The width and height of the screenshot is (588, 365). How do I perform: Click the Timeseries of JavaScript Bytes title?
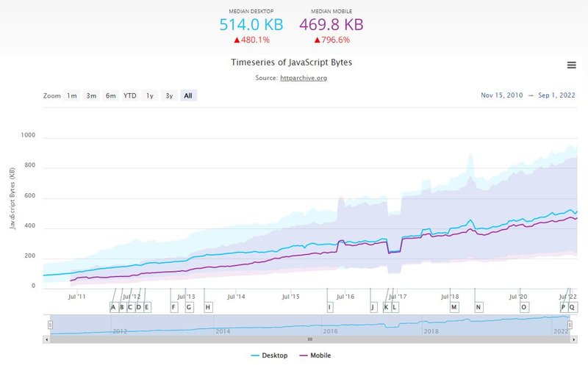click(x=291, y=62)
